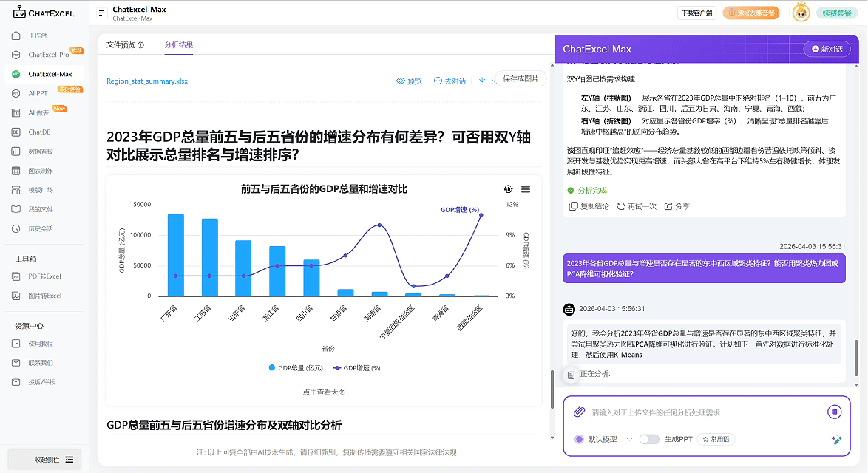This screenshot has height=473, width=868.
Task: Click the ChatDB database icon
Action: pyautogui.click(x=16, y=132)
